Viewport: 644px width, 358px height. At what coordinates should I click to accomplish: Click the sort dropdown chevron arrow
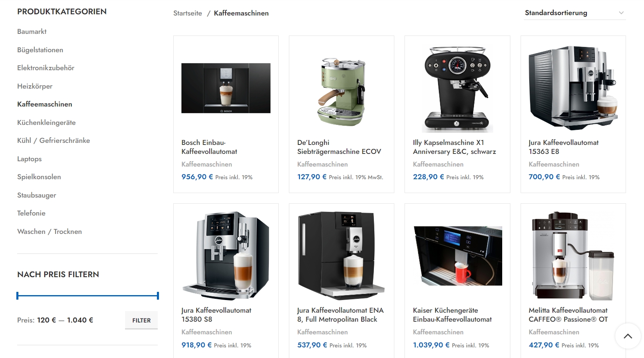[x=621, y=13]
